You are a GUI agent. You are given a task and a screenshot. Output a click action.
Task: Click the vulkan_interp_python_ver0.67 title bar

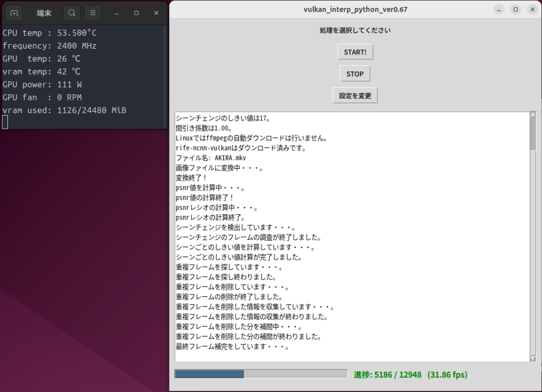(x=355, y=10)
